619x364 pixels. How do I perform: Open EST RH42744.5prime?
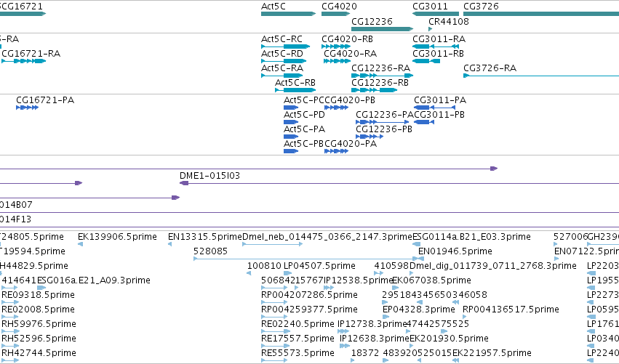[x=39, y=353]
